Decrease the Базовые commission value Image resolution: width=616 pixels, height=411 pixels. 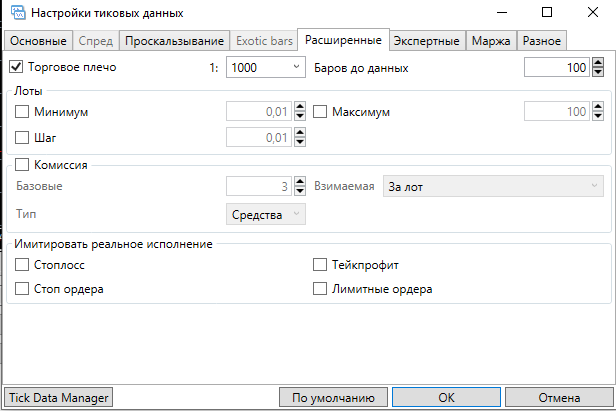pos(300,191)
